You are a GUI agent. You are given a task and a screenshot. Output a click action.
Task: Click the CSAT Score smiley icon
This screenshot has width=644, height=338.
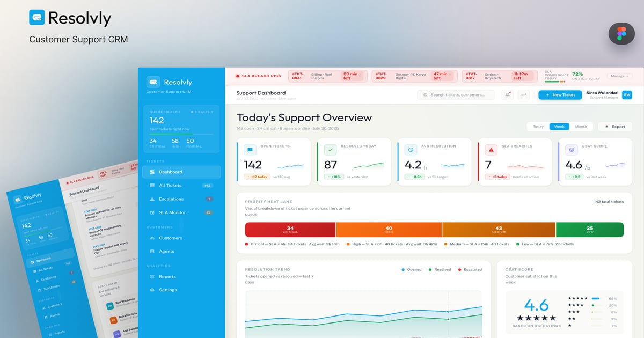[x=571, y=150]
